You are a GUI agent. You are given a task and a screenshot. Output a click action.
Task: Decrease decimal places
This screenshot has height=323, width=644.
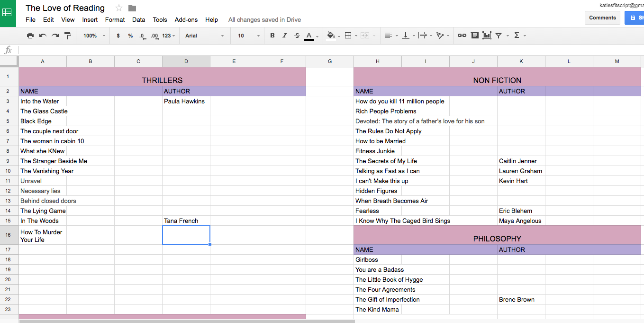(142, 36)
